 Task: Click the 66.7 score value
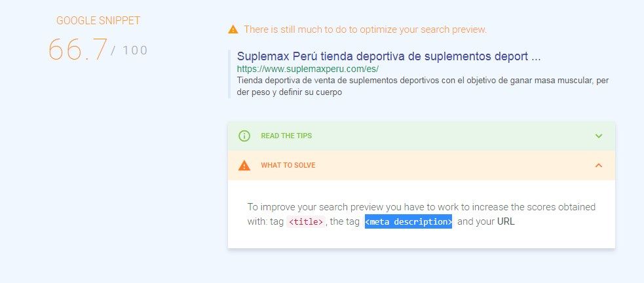[x=78, y=50]
